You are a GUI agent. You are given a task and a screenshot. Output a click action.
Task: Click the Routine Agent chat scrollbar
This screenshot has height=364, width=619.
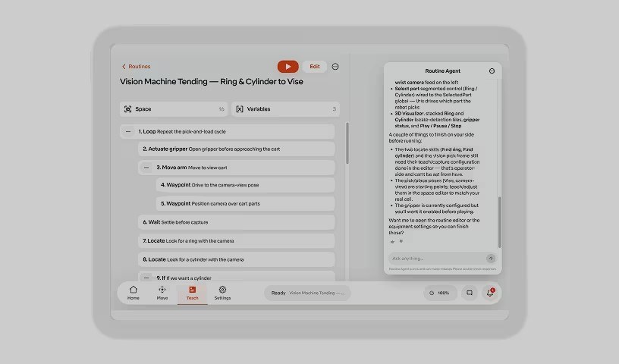coord(499,222)
